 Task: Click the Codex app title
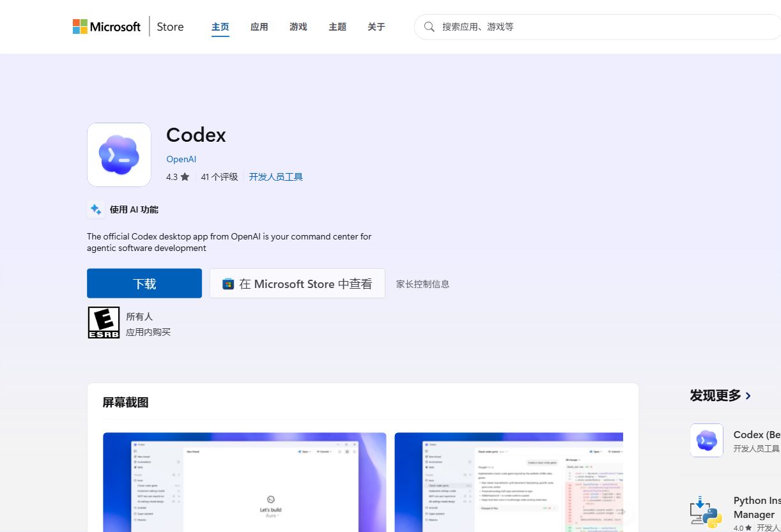(x=196, y=135)
